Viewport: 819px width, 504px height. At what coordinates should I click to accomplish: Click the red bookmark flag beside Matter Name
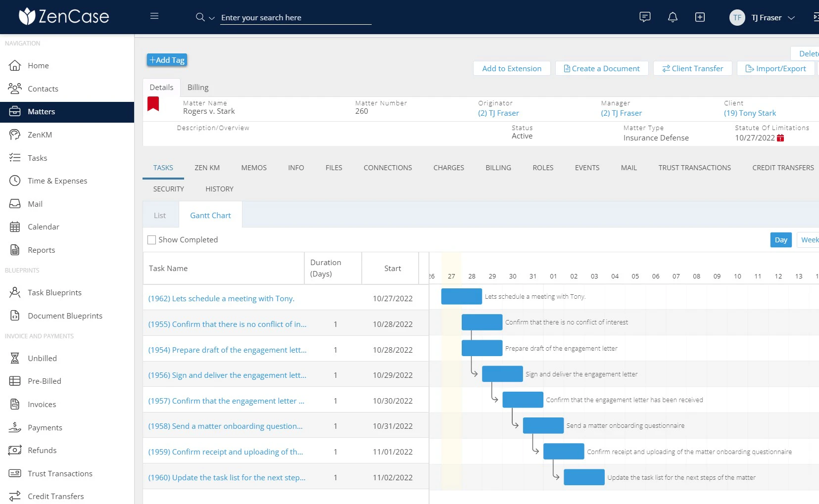point(153,104)
